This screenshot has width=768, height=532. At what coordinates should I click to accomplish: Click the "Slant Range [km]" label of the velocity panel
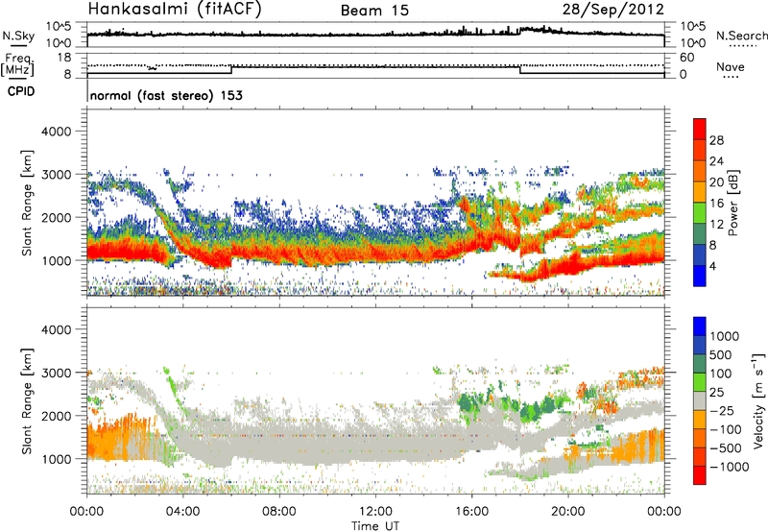27,401
